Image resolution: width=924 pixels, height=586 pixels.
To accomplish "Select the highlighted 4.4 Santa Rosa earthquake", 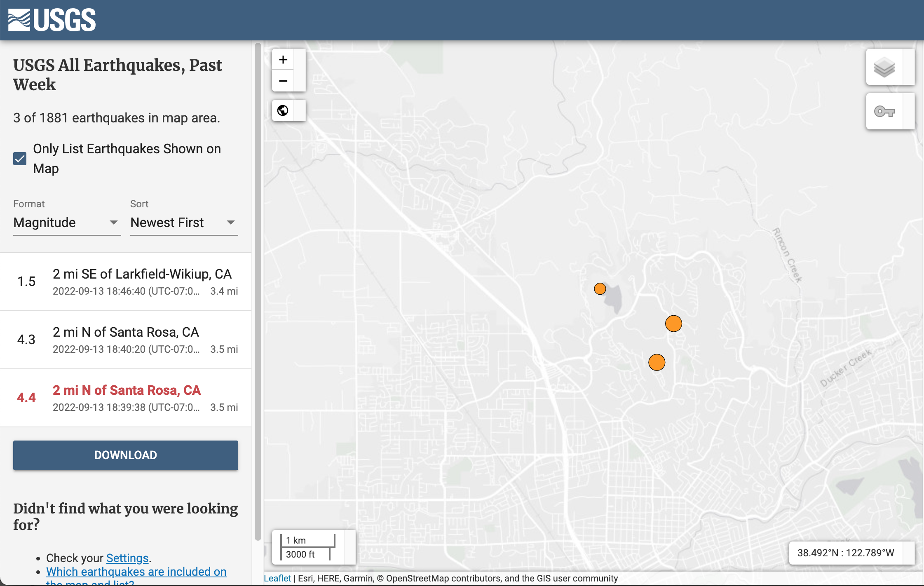I will click(x=126, y=398).
